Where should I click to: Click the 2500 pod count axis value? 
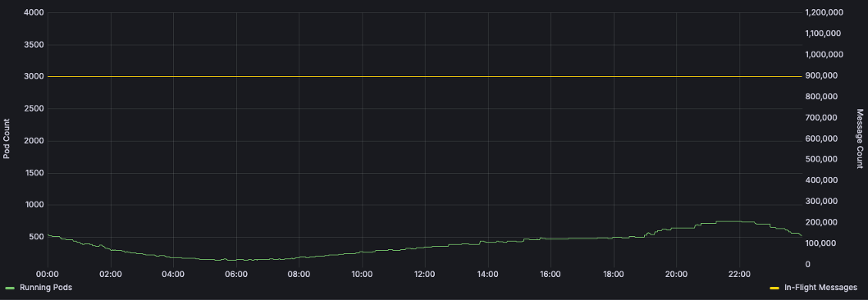click(34, 108)
